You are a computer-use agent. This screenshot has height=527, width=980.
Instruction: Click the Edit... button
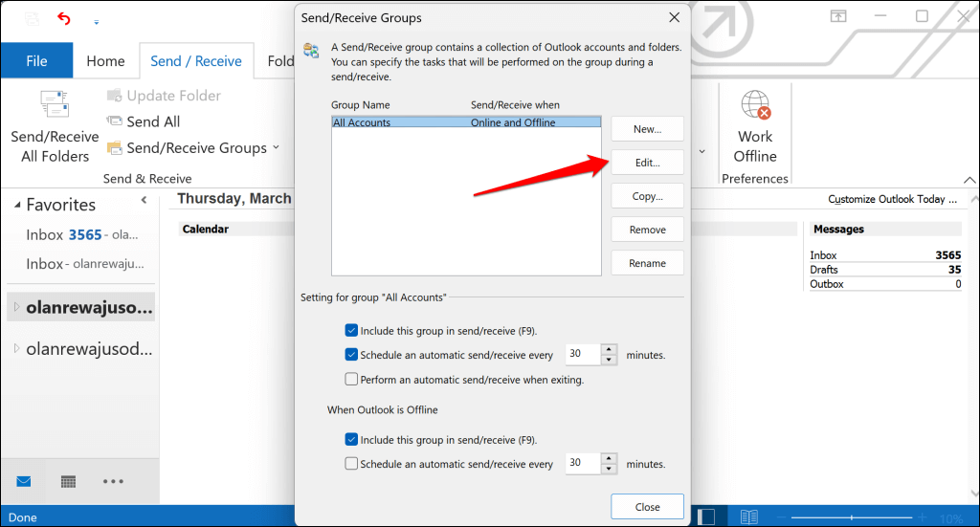(647, 162)
